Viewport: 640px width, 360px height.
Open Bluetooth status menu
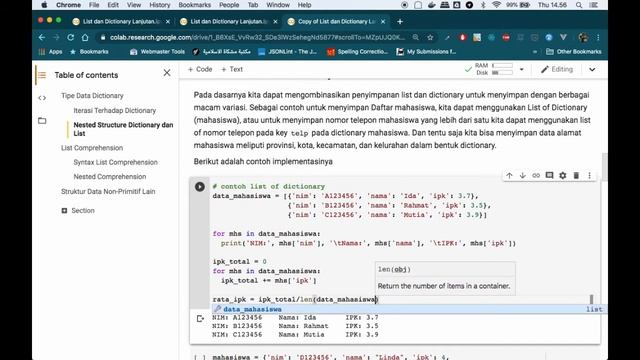[x=483, y=5]
